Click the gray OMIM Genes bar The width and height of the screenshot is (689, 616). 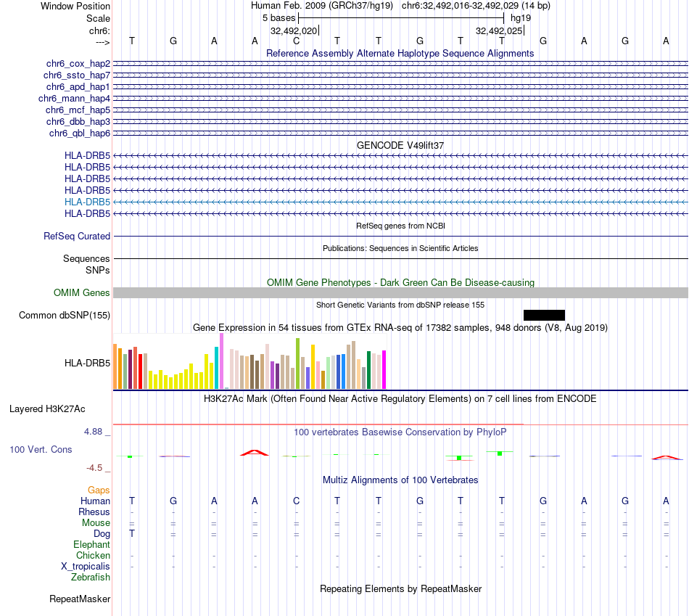tap(400, 293)
